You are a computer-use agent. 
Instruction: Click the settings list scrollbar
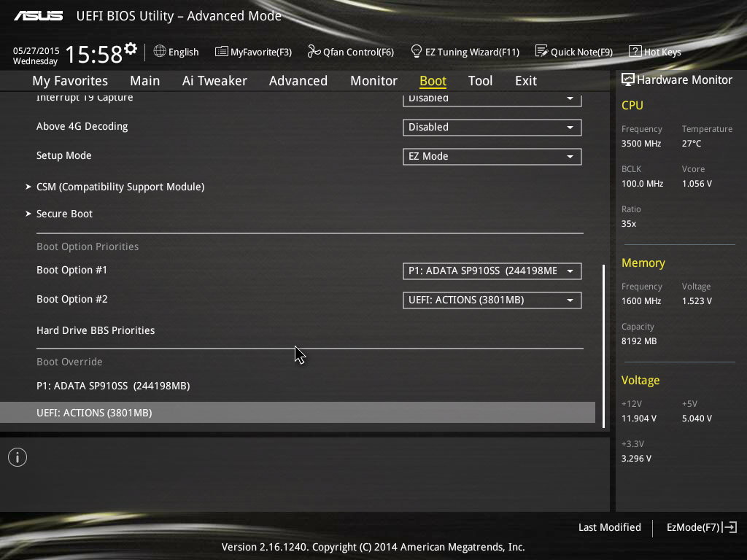(603, 346)
